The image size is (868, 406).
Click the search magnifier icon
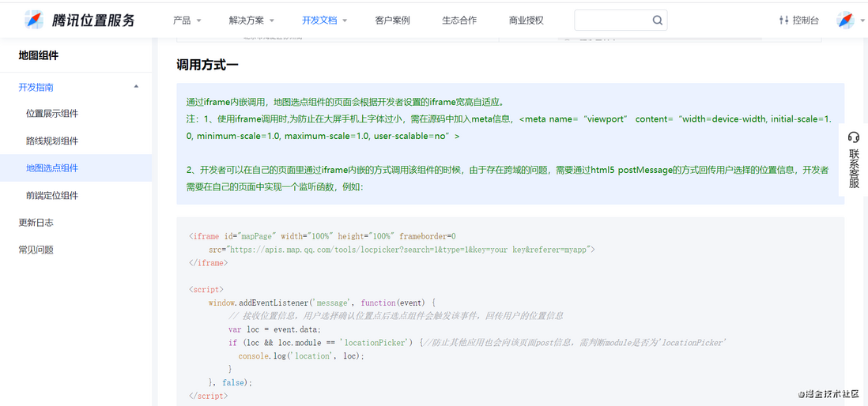pos(657,21)
